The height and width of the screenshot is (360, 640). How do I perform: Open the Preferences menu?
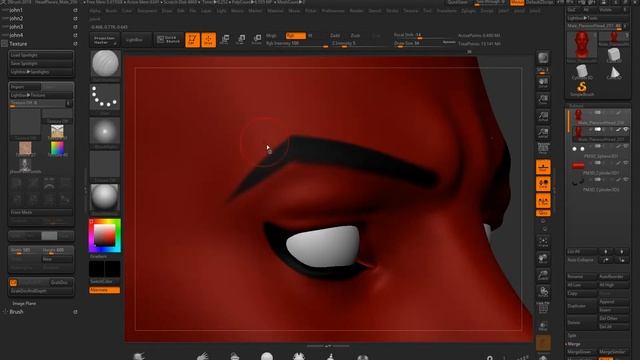[x=333, y=11]
